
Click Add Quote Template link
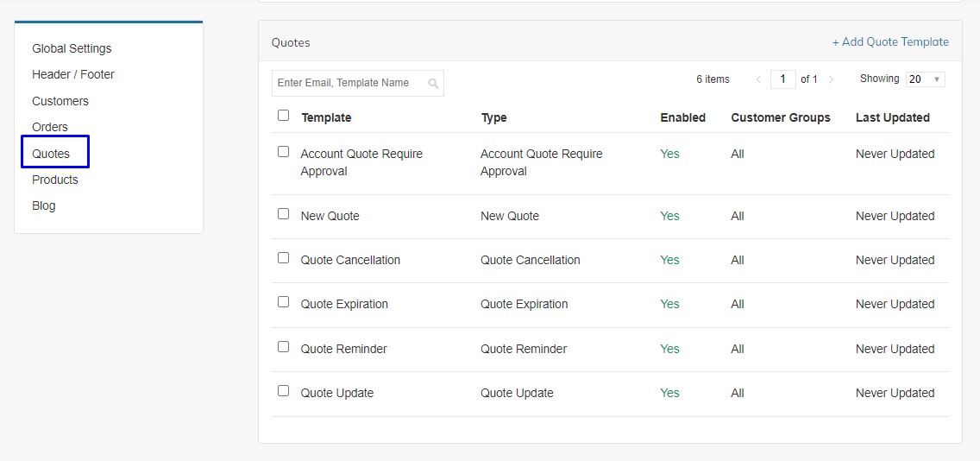[890, 41]
